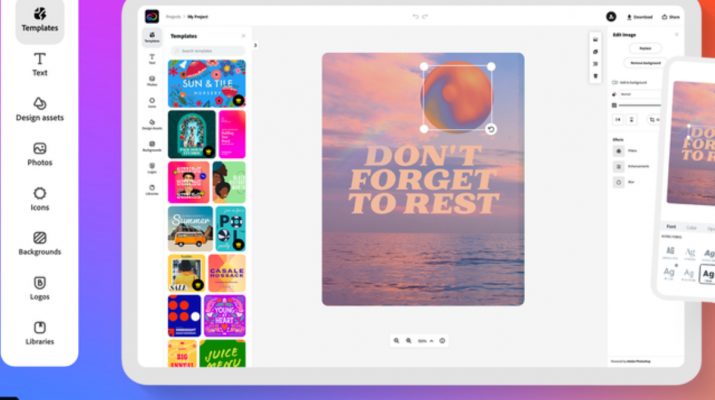Viewport: 715px width, 400px height.
Task: Choose the blue template with red dots
Action: (184, 316)
